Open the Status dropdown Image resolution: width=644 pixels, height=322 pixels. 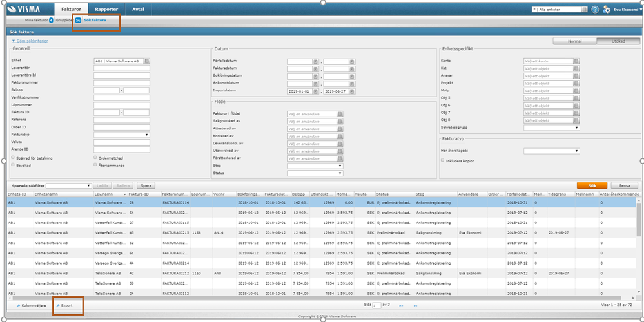[315, 173]
